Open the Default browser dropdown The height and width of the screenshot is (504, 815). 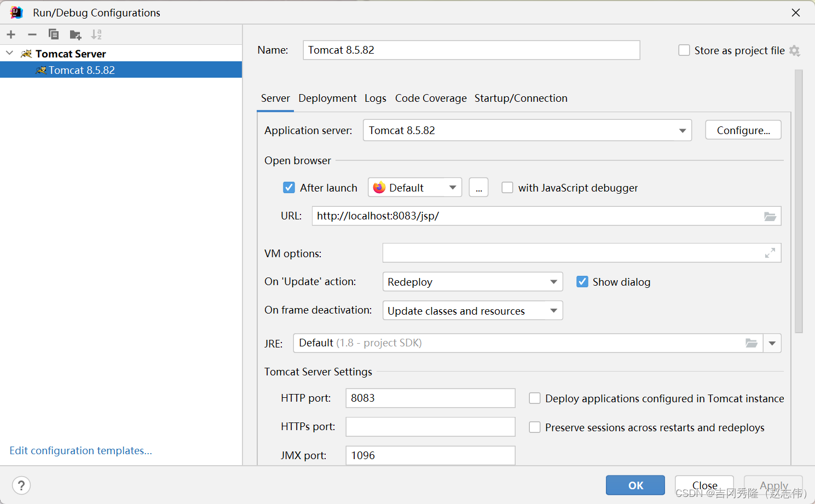(x=415, y=188)
